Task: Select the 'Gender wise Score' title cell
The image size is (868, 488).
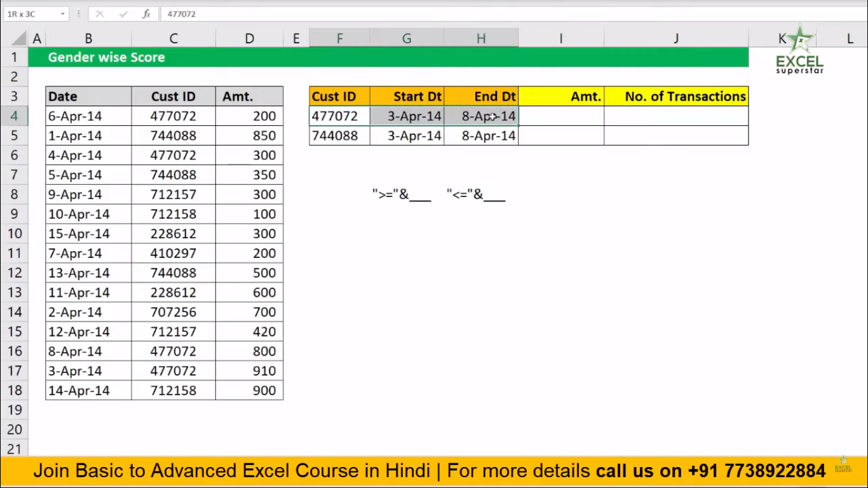Action: pos(107,57)
